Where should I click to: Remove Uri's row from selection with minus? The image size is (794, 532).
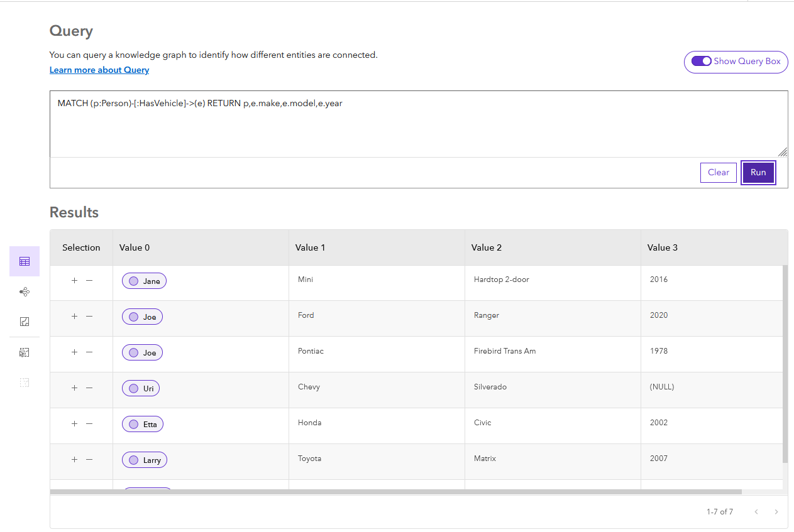89,388
